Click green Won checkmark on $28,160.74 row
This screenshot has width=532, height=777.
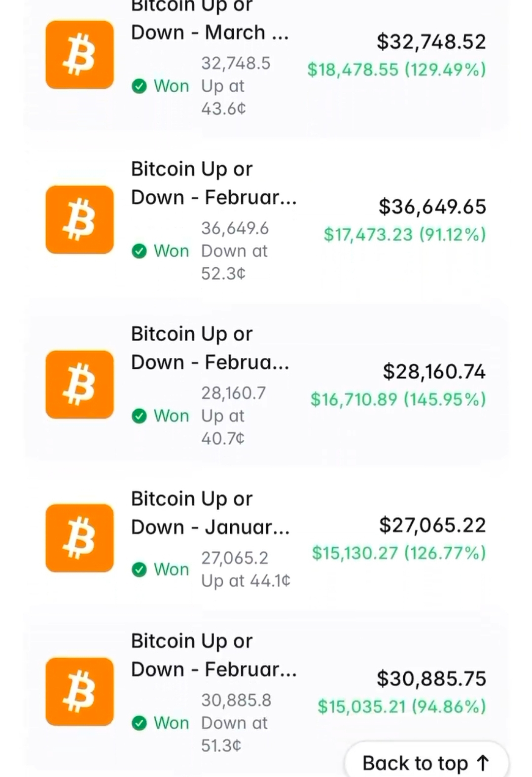click(140, 416)
